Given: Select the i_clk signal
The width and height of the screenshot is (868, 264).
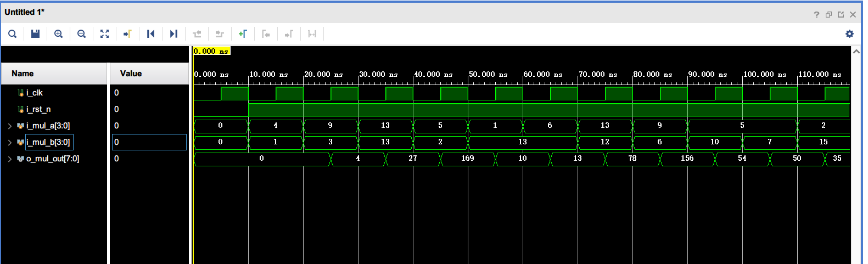Looking at the screenshot, I should pos(34,93).
